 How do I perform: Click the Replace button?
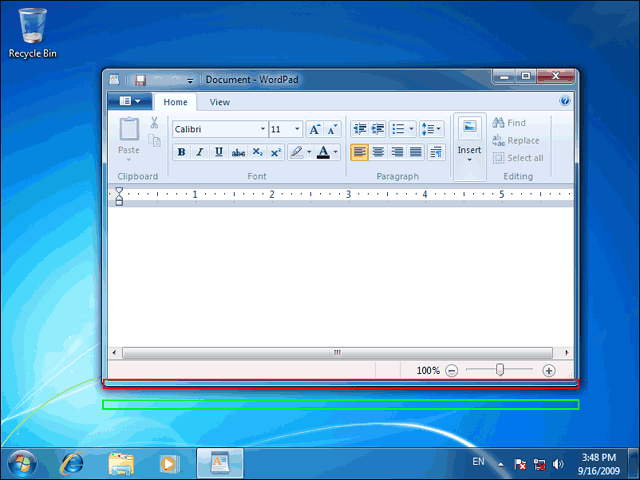[516, 140]
